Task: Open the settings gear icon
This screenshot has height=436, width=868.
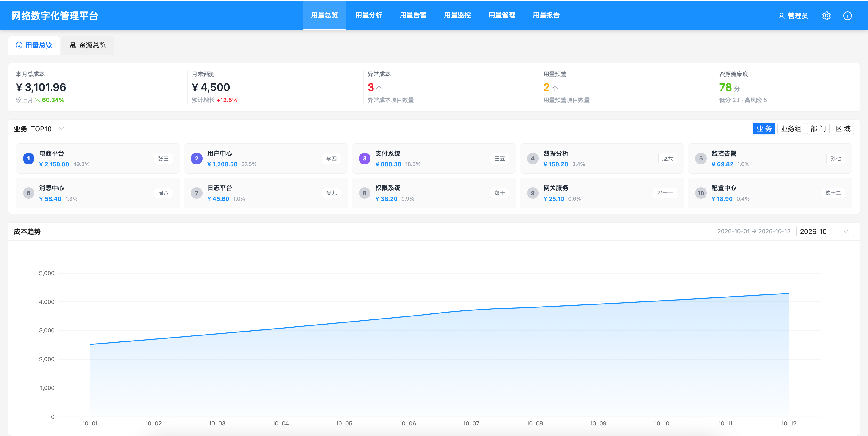Action: 826,16
